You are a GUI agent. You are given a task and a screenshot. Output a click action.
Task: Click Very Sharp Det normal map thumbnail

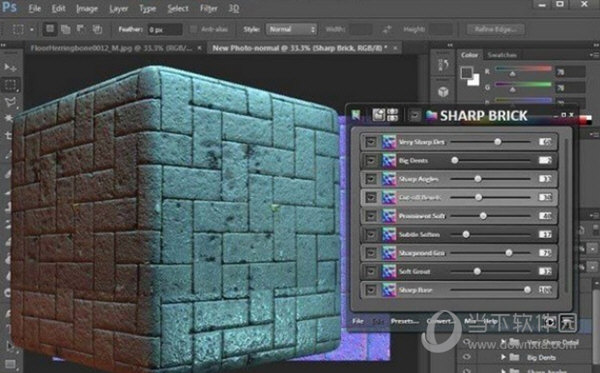tap(389, 142)
